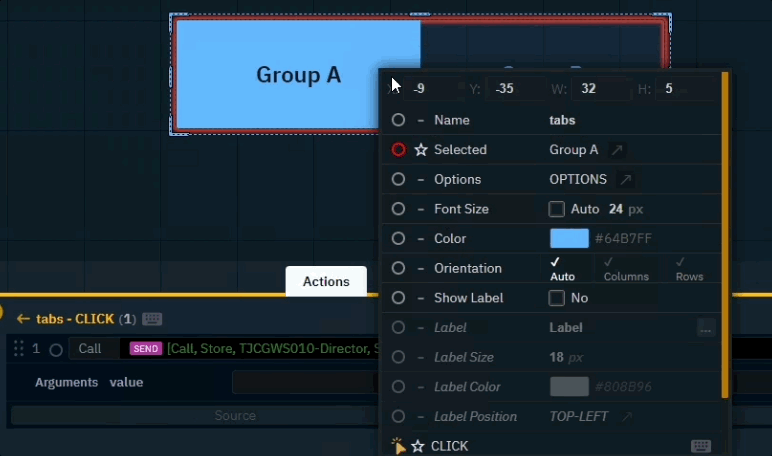Viewport: 772px width, 456px height.
Task: Open the blue #64B7FF color swatch
Action: click(x=569, y=239)
